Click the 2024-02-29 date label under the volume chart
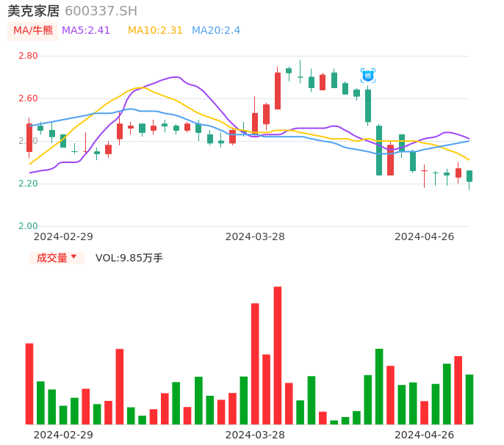The image size is (504, 445). coord(63,435)
